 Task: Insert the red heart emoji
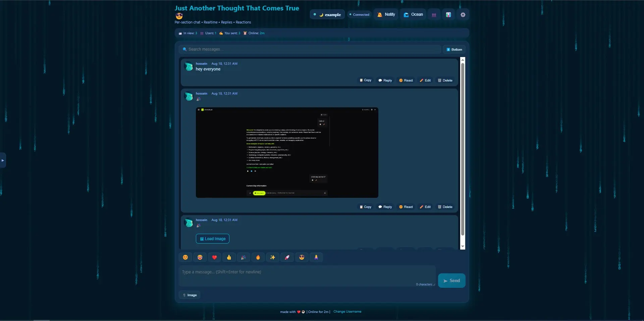click(214, 257)
